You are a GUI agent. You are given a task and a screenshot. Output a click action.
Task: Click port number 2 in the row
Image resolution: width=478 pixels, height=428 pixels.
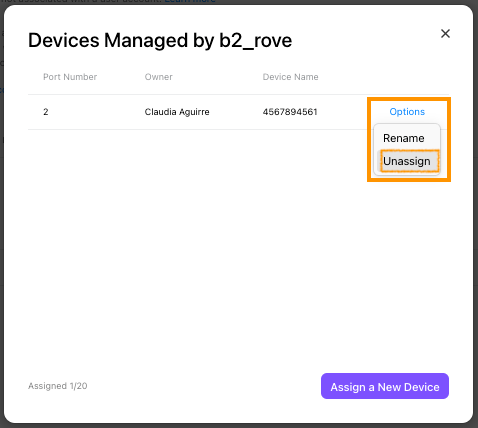click(46, 112)
